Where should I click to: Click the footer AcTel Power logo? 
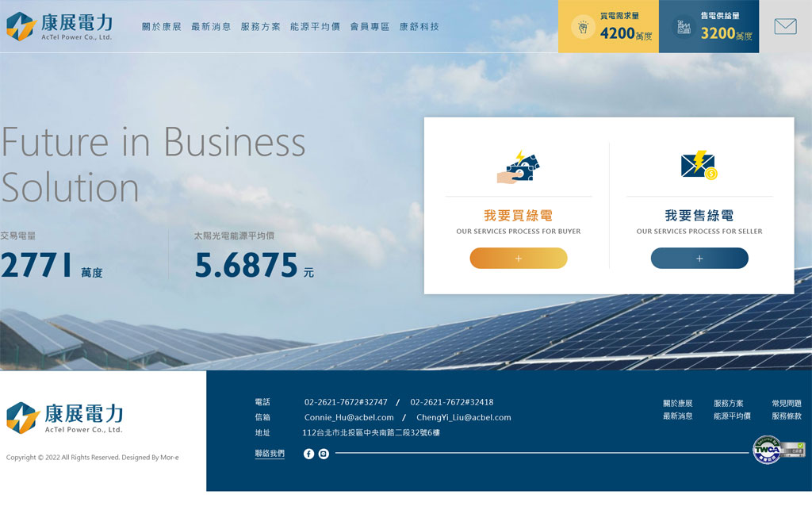(x=65, y=417)
